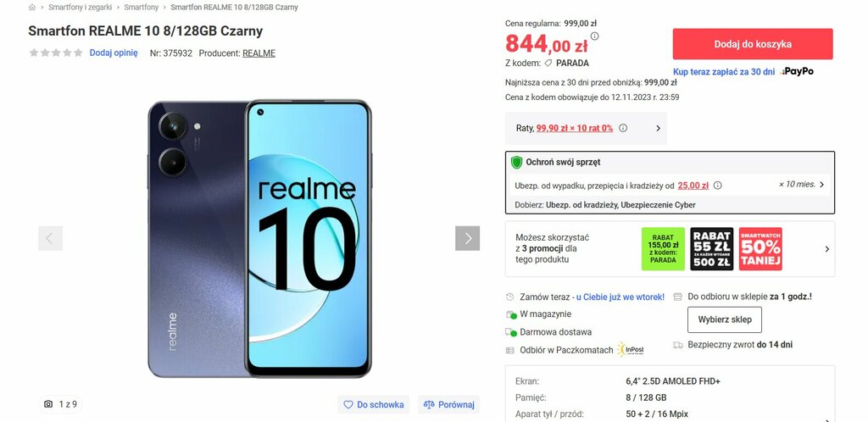Show next product image arrow
This screenshot has width=868, height=422.
(468, 238)
